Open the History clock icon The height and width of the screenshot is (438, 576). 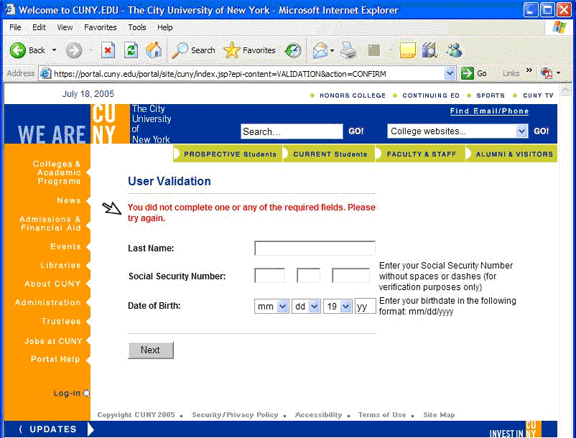293,50
